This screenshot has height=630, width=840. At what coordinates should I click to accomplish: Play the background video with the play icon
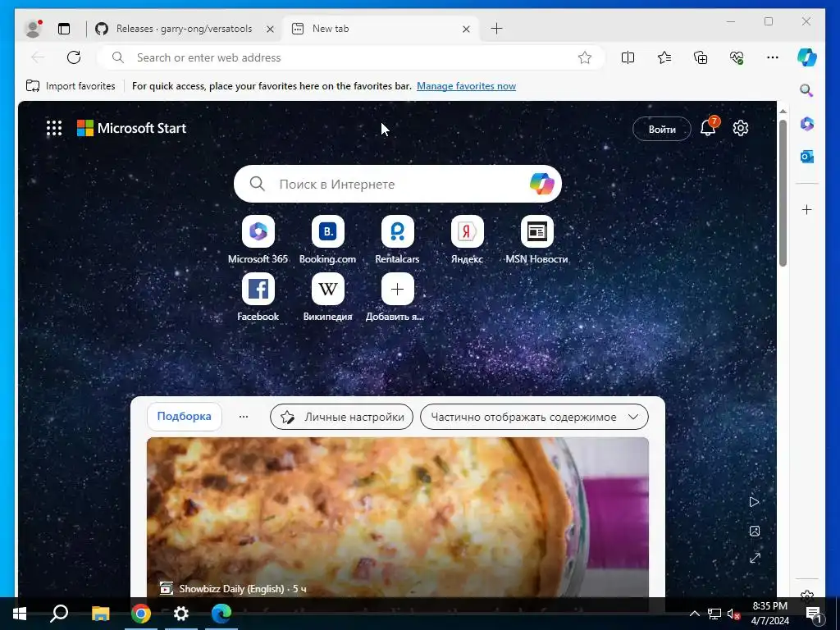coord(755,502)
